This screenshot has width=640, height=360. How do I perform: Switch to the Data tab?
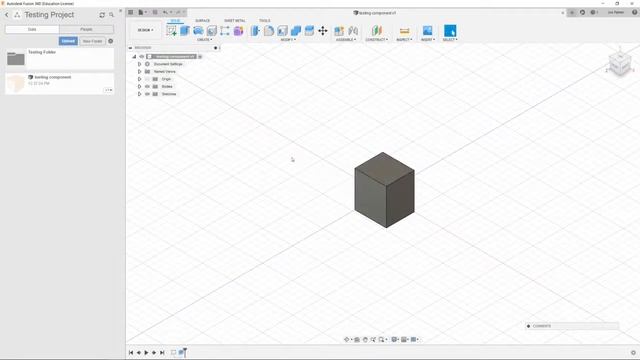coord(32,29)
